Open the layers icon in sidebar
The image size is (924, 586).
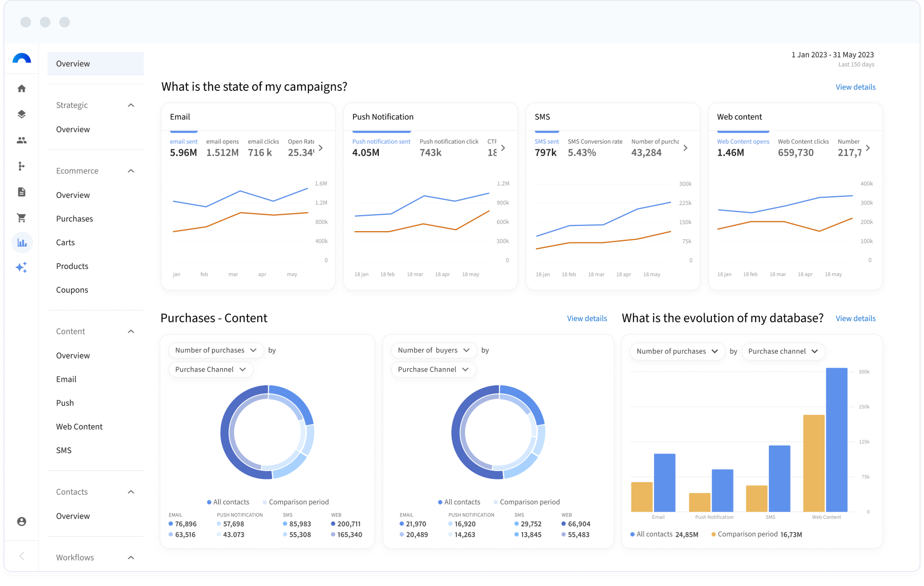tap(22, 114)
